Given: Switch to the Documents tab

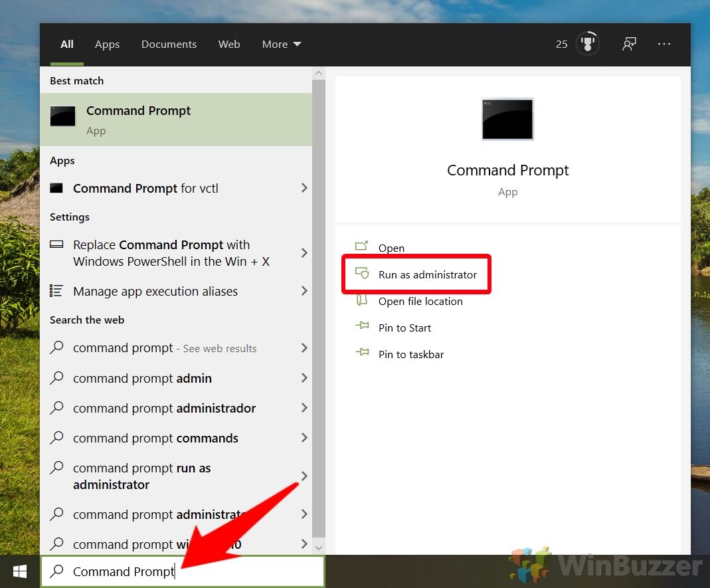Looking at the screenshot, I should click(169, 45).
